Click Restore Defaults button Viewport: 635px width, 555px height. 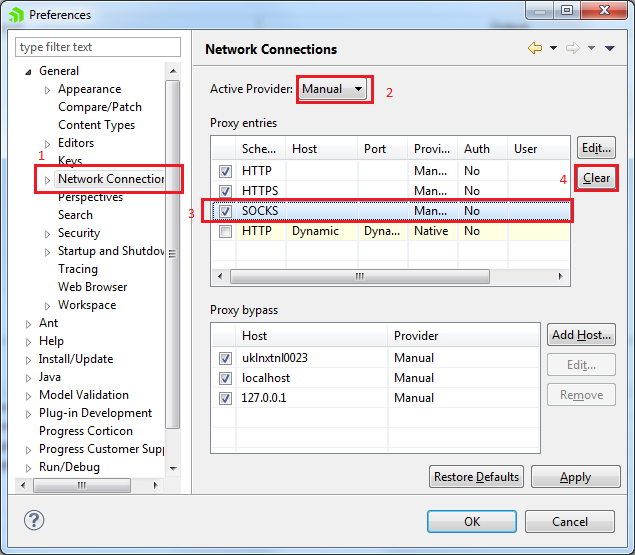tap(476, 477)
